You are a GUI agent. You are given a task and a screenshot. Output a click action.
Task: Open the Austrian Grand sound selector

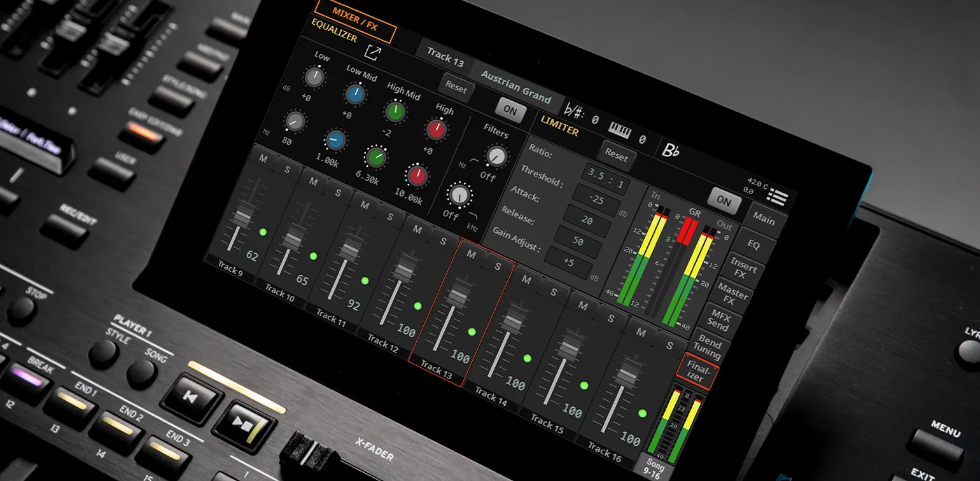coord(515,86)
